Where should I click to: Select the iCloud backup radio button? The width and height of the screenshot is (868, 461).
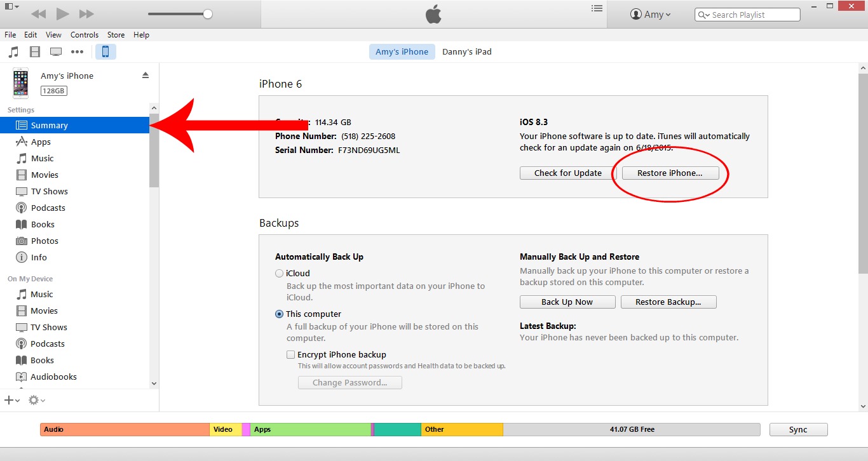280,274
